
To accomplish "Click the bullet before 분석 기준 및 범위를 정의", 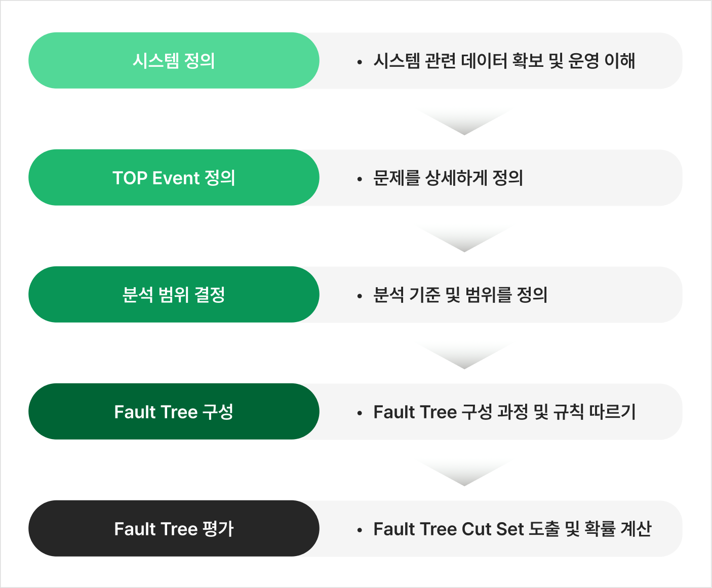I will coord(360,297).
